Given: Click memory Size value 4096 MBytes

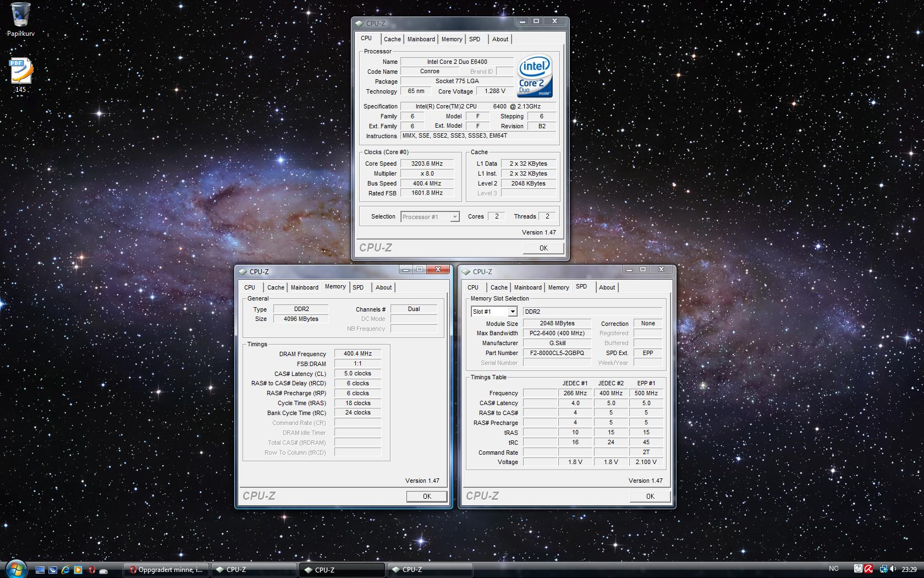Looking at the screenshot, I should tap(301, 319).
